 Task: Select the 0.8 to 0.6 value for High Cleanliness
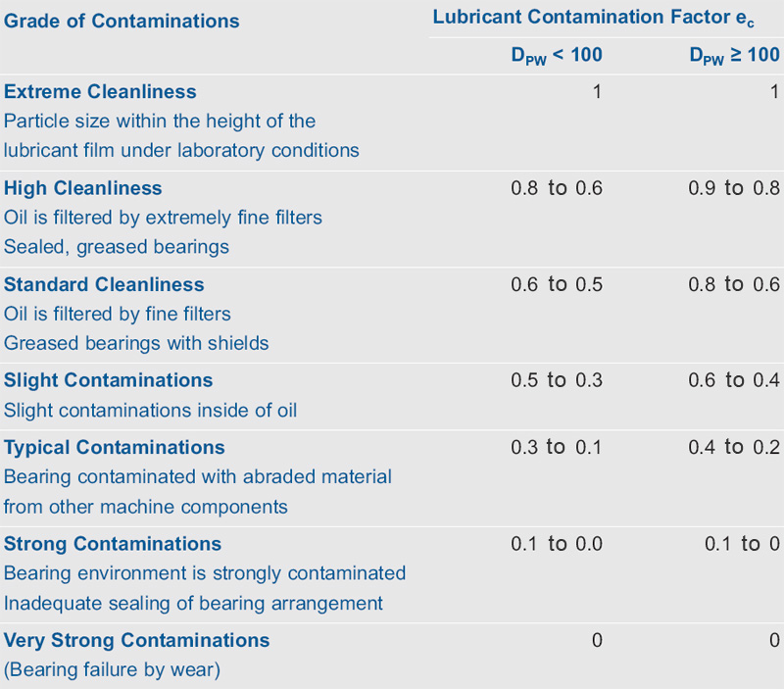tap(557, 188)
